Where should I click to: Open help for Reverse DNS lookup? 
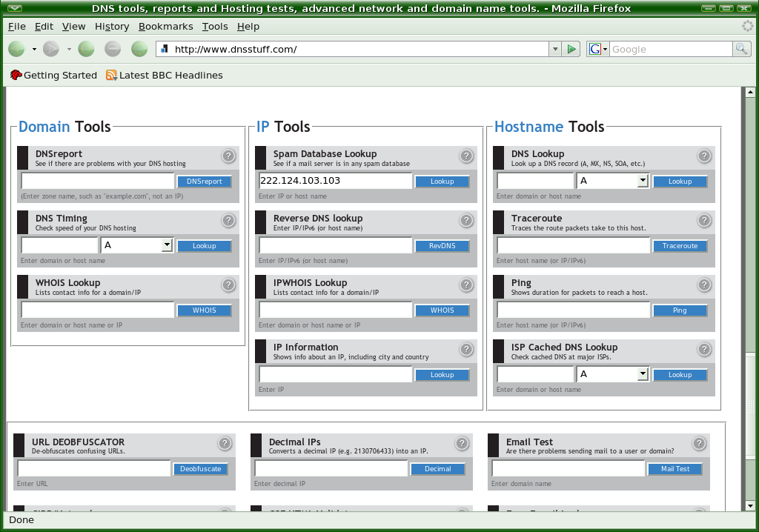tap(466, 220)
